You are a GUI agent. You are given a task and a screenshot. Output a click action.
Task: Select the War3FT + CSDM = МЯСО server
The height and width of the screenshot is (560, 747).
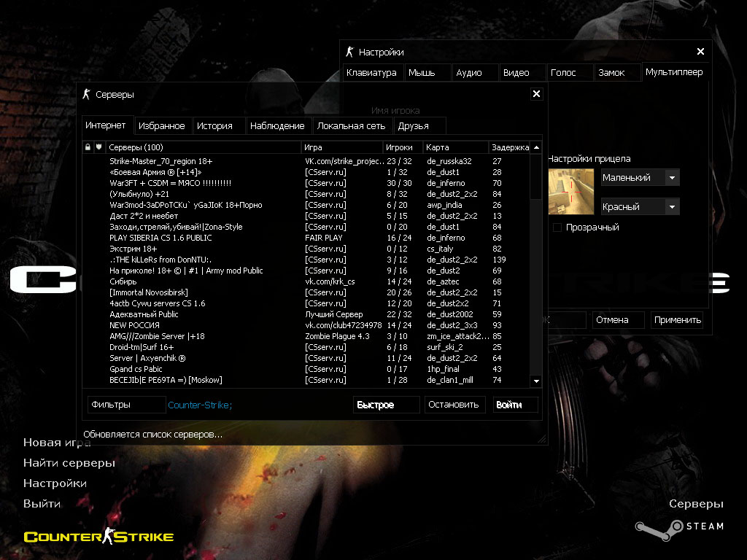coord(306,183)
